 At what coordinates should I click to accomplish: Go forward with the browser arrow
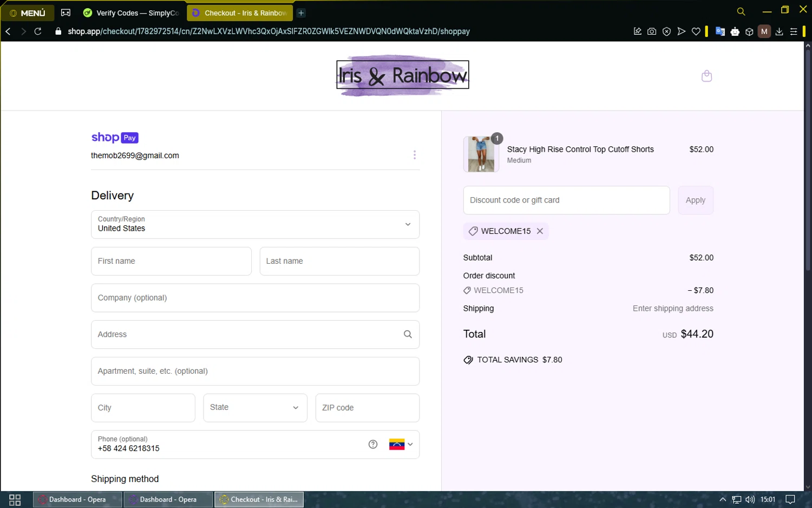coord(23,31)
